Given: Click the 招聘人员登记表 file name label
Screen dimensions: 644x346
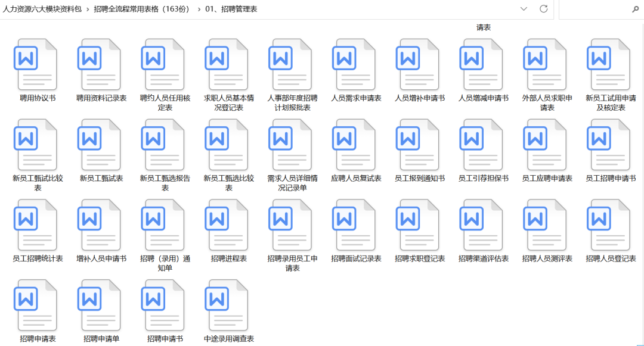Looking at the screenshot, I should click(x=611, y=258).
